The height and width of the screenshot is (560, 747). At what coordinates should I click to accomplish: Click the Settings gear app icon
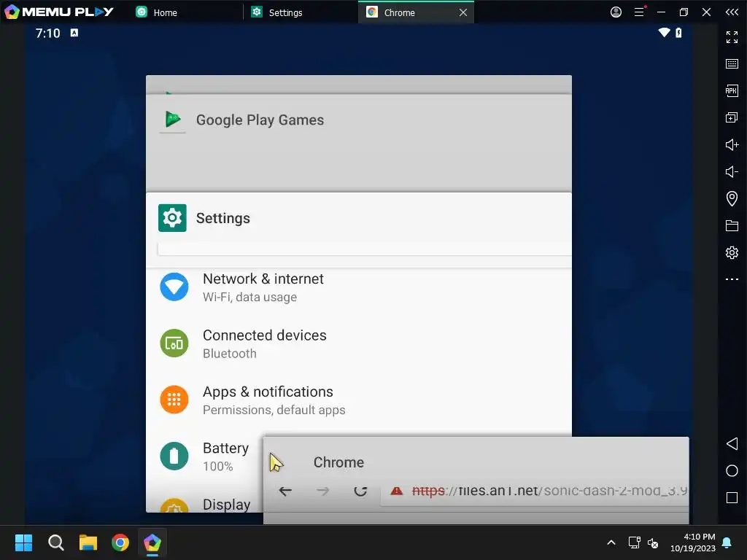pos(172,218)
